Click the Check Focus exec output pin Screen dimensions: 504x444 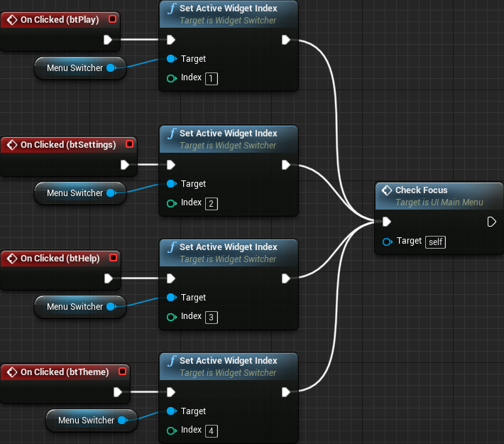tap(492, 222)
